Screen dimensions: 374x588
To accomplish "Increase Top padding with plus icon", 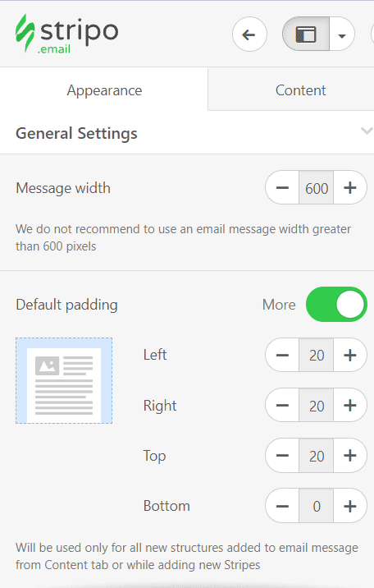I will [x=349, y=456].
